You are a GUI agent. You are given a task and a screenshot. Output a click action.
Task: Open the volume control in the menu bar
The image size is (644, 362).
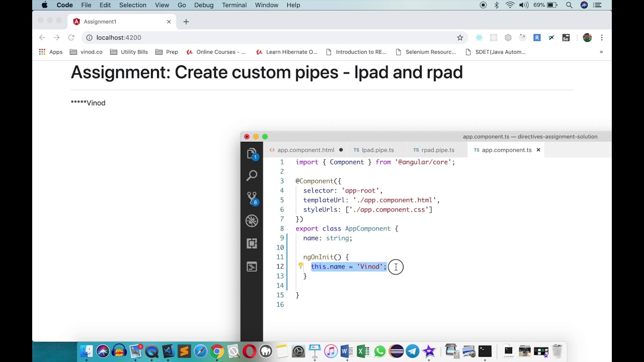(x=524, y=5)
